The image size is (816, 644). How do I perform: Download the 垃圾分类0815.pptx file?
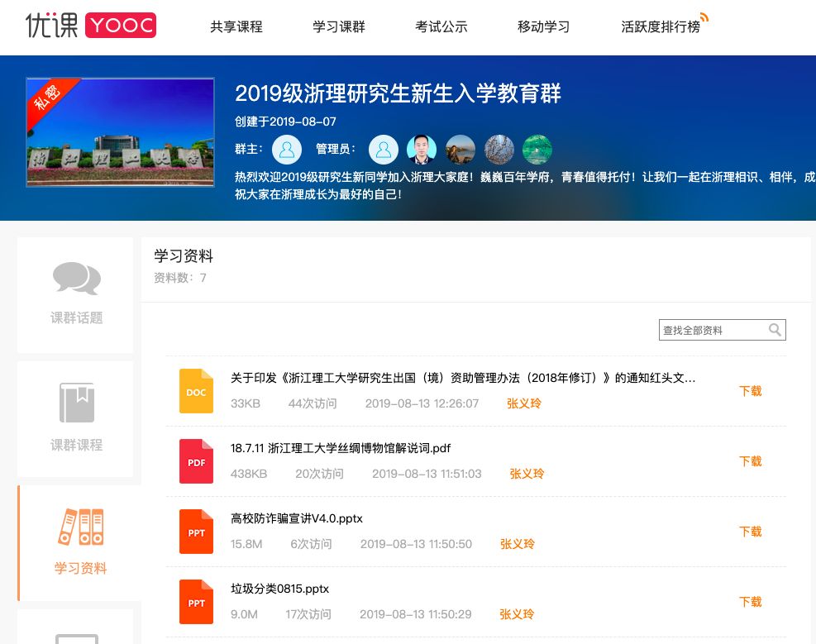[750, 602]
